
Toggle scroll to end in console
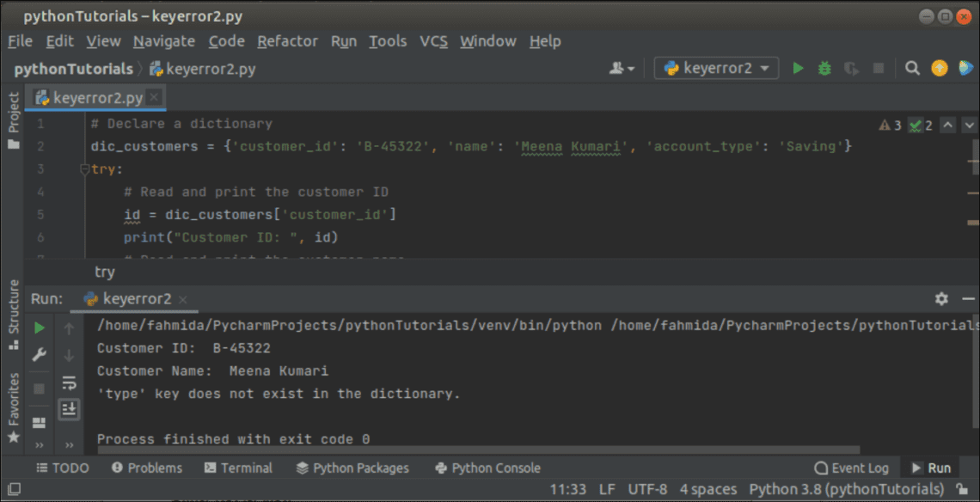pyautogui.click(x=70, y=410)
